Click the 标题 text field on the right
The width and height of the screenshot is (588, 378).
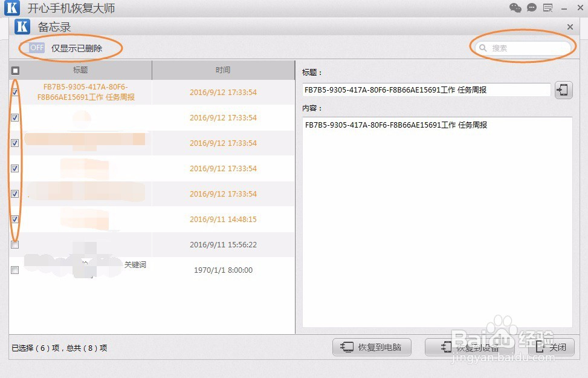point(427,90)
